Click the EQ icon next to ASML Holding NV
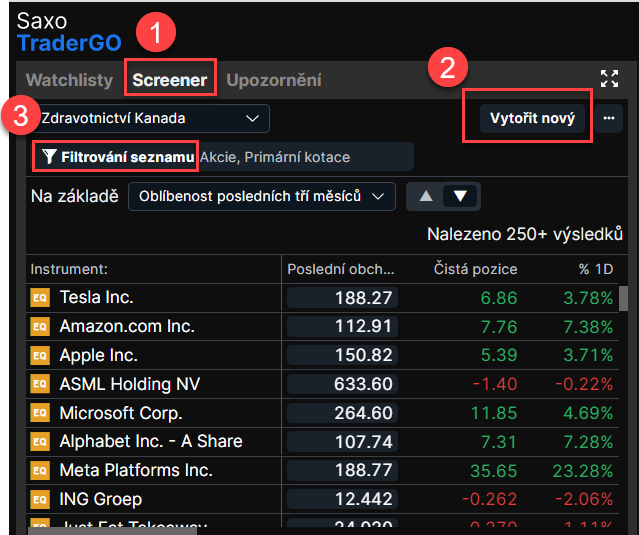 (x=40, y=384)
